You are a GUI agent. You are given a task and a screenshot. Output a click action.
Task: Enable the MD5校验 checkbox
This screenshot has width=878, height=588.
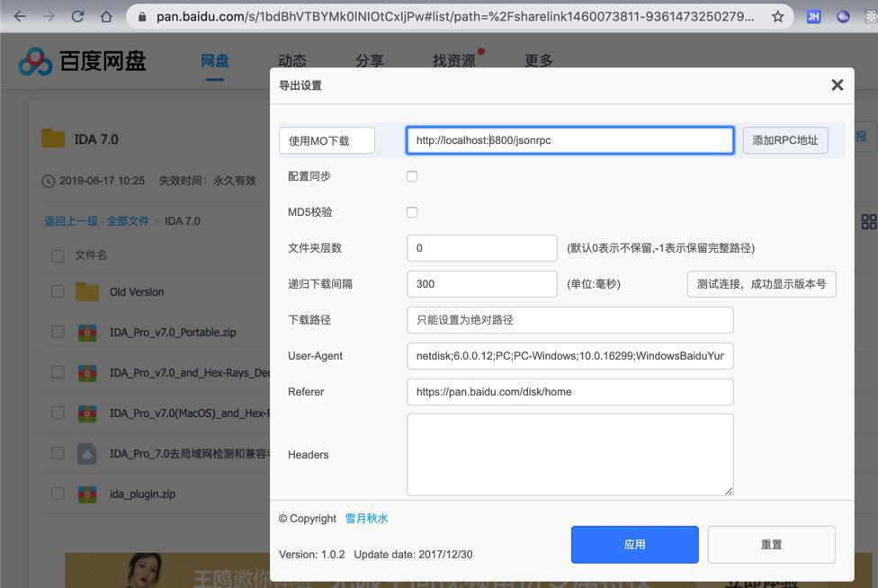412,212
